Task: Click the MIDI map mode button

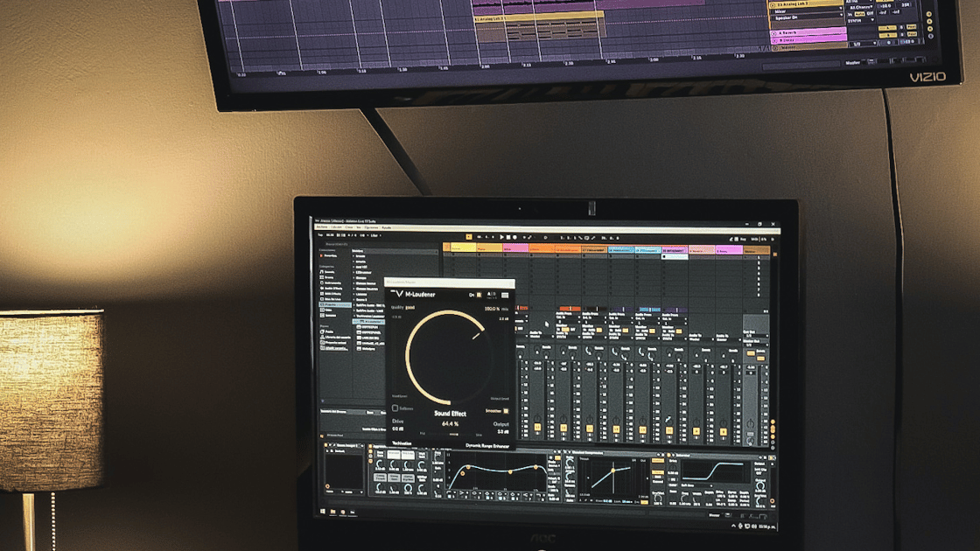Action: coord(754,239)
